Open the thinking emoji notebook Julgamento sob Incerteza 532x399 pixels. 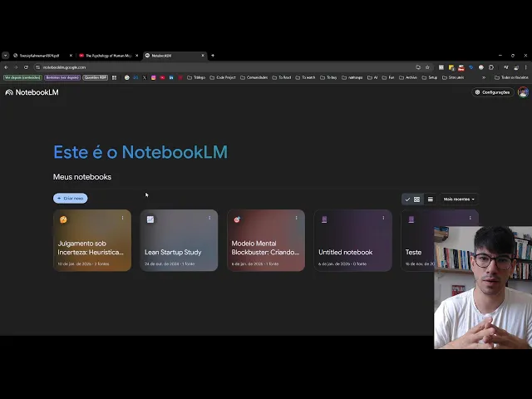coord(92,240)
